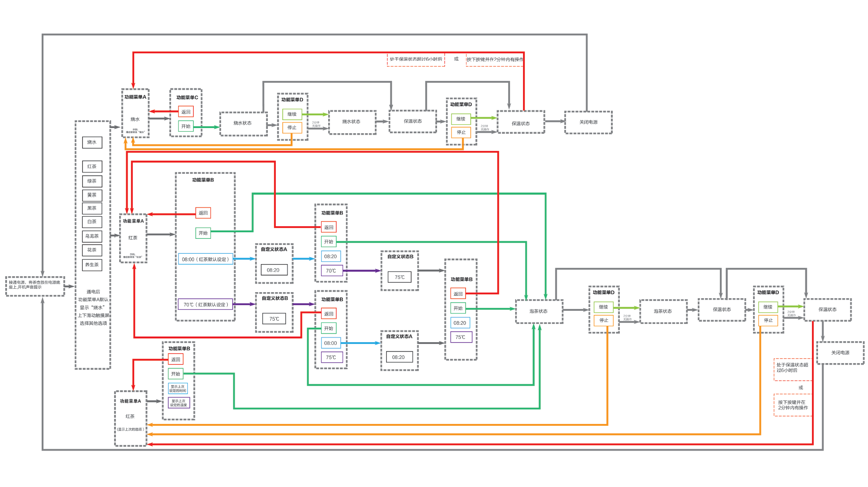868x487 pixels.
Task: Click the 70℃（红茶默认设定）temperature box
Action: [x=205, y=305]
